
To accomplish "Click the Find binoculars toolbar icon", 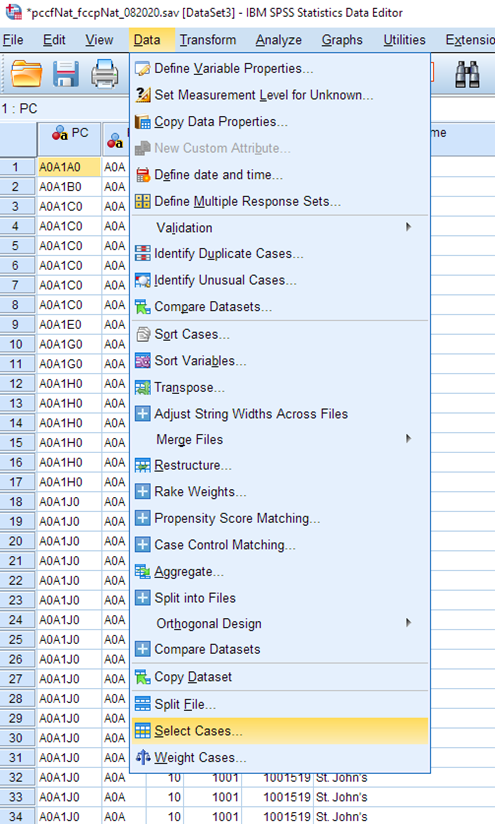I will 467,74.
